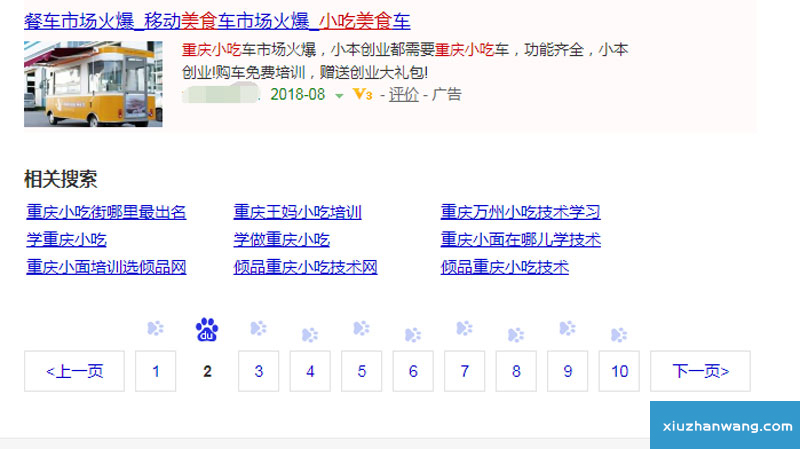Click the V3 credibility badge icon
Screen dimensions: 800x449
[363, 95]
